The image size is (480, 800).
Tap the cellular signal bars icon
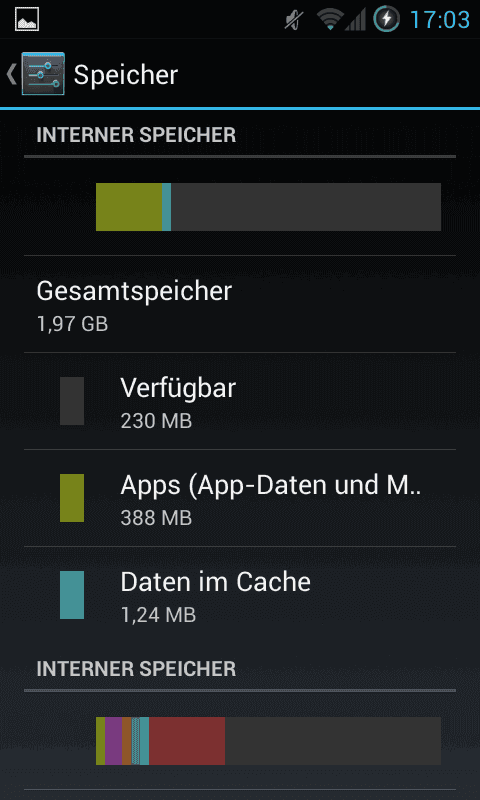point(356,20)
